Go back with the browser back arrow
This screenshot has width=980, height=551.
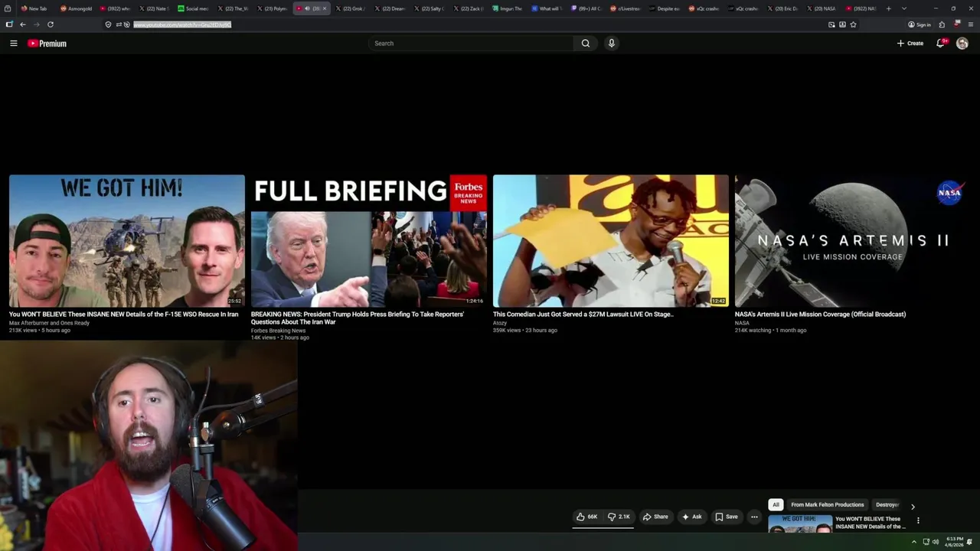23,24
